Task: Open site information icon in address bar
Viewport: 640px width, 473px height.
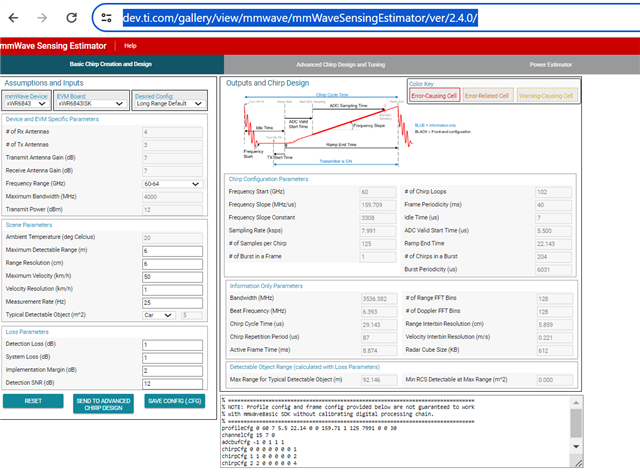Action: [107, 18]
